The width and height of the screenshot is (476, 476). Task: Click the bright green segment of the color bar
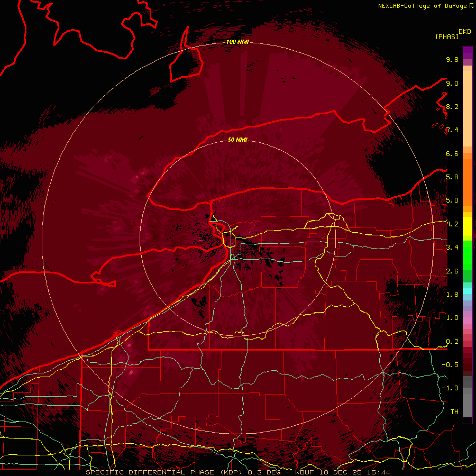pyautogui.click(x=467, y=255)
